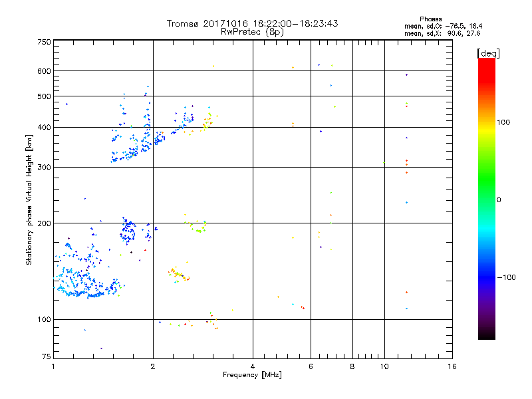Click the x-axis tick label '1'
Viewport: 532px width, 399px height.
pyautogui.click(x=53, y=366)
